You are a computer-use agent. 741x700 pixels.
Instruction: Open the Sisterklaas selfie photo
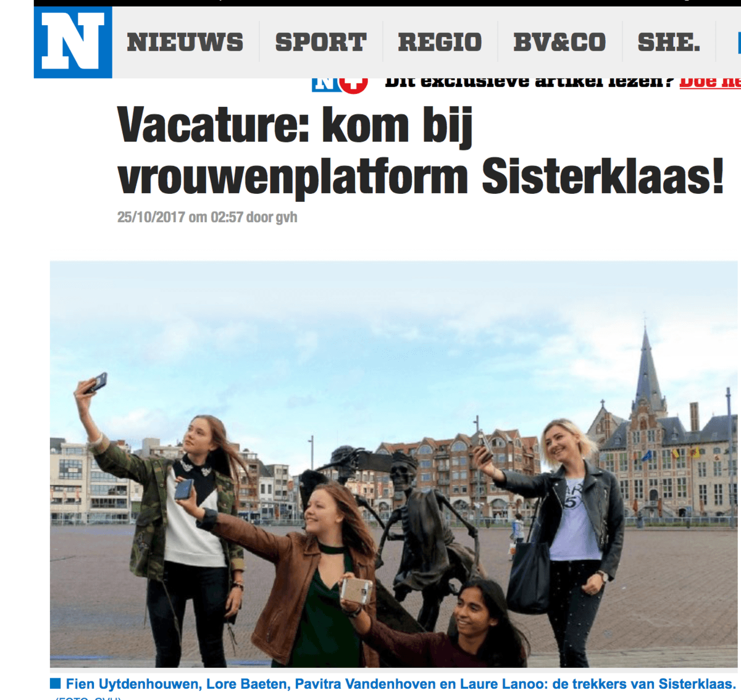394,464
